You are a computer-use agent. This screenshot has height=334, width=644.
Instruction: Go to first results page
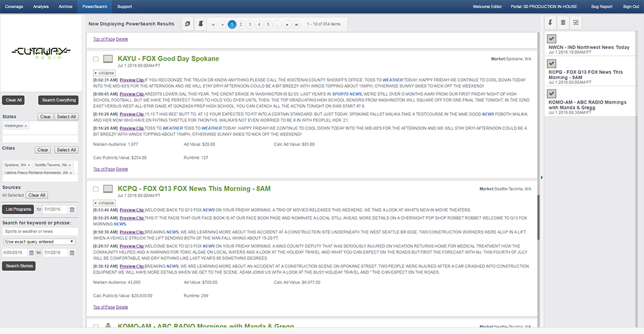(213, 24)
